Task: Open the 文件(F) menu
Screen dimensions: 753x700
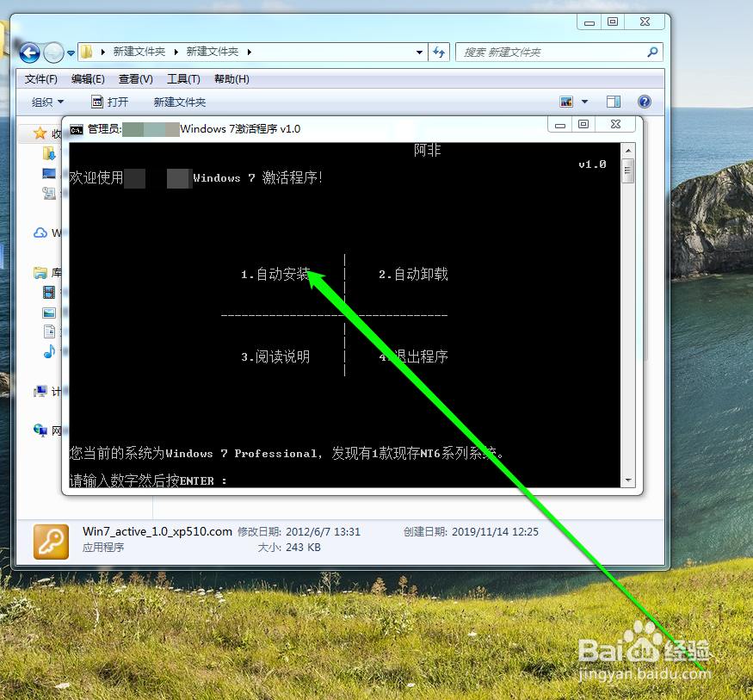Action: point(40,79)
